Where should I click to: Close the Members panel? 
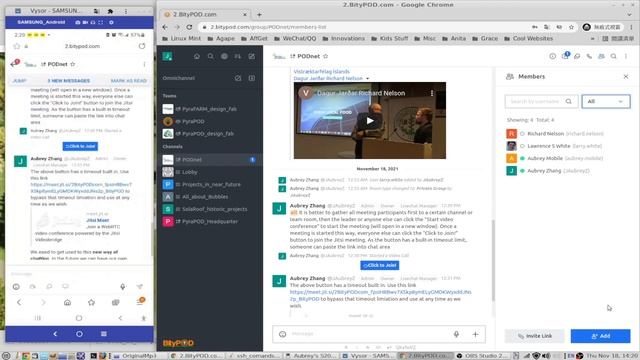pos(626,76)
